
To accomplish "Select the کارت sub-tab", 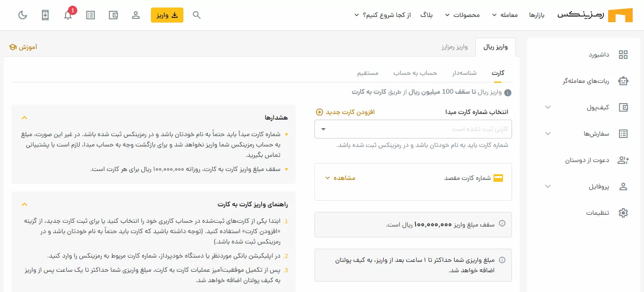I will click(498, 73).
